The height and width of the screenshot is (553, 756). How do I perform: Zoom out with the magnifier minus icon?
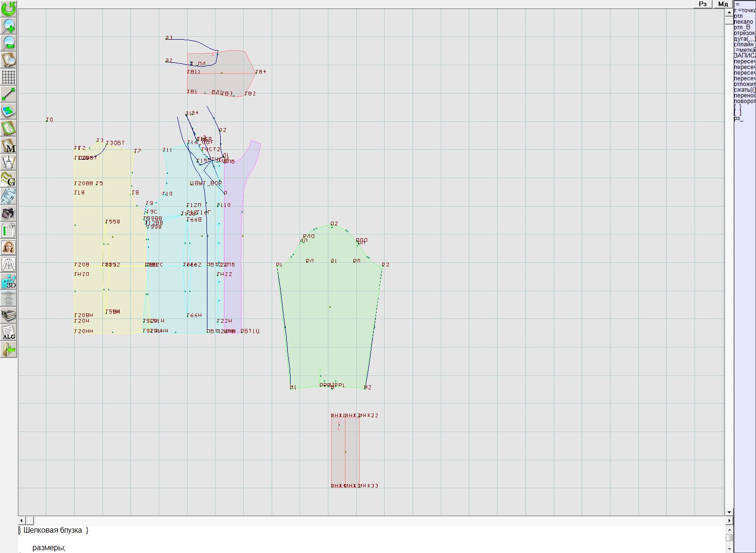[x=9, y=43]
